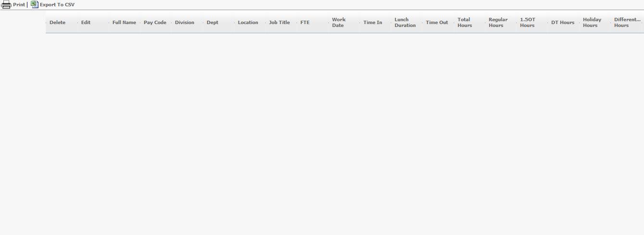Click the Print link text
The image size is (644, 235).
(x=19, y=5)
